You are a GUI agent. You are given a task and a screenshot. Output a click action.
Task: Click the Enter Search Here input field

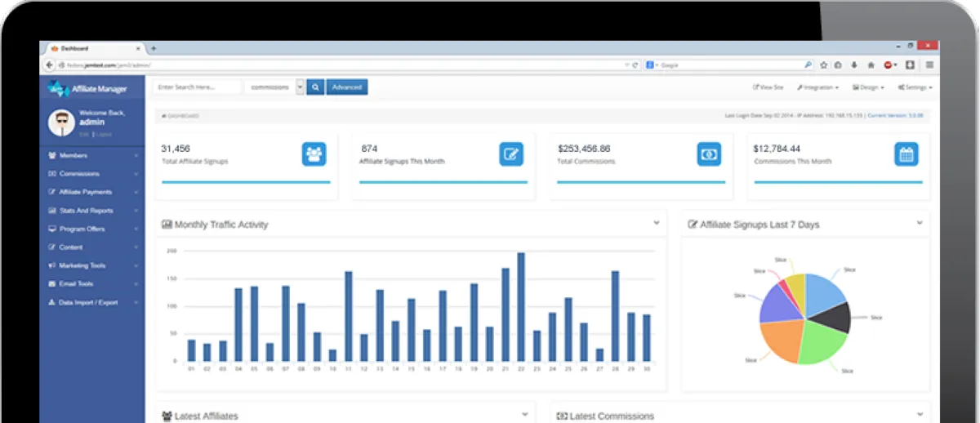[198, 87]
